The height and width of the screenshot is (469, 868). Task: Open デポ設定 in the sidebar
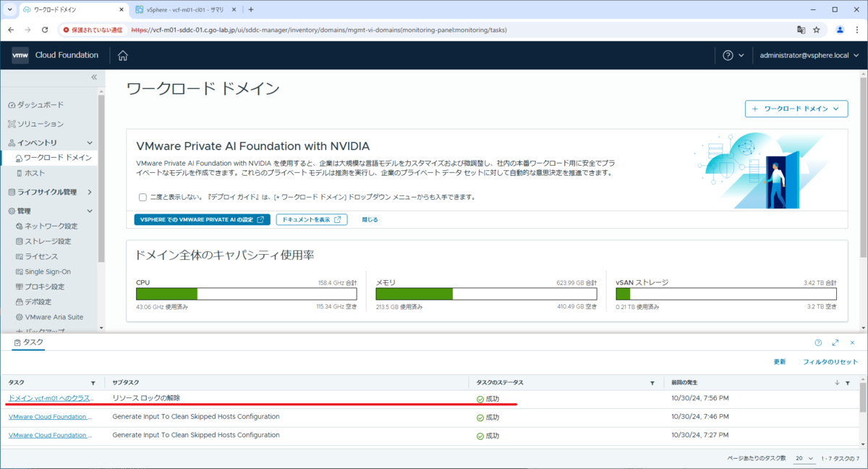click(33, 302)
